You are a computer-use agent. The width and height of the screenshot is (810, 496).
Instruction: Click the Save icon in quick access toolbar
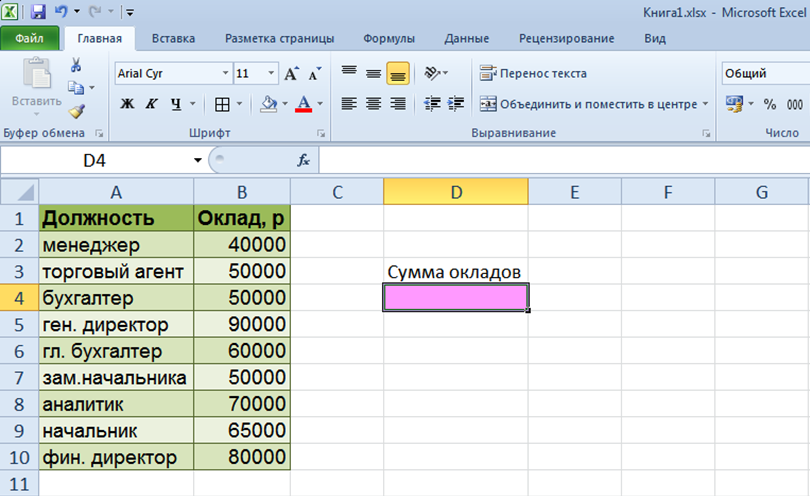tap(38, 13)
